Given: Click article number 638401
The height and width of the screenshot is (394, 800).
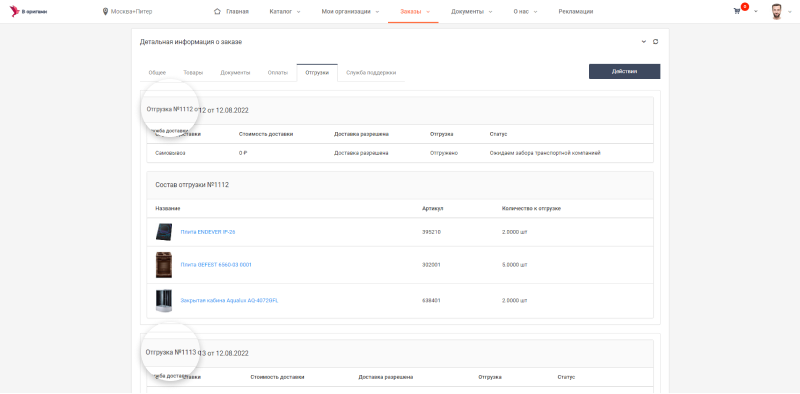Looking at the screenshot, I should click(x=432, y=301).
